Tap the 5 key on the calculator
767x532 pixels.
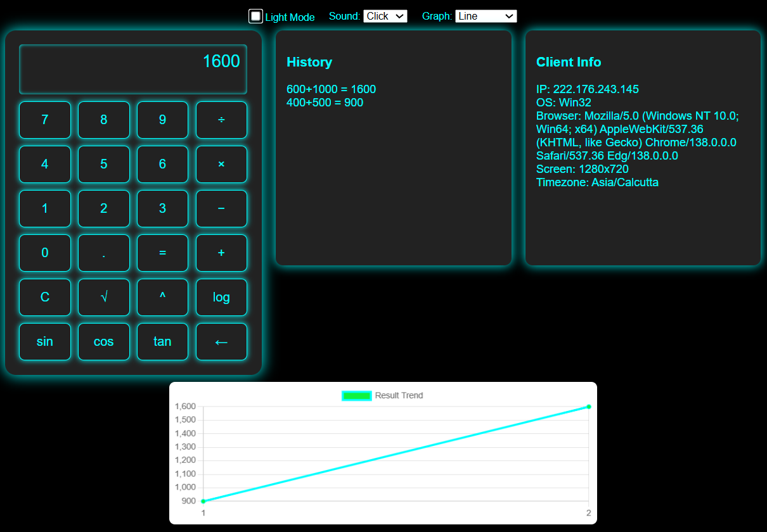104,164
